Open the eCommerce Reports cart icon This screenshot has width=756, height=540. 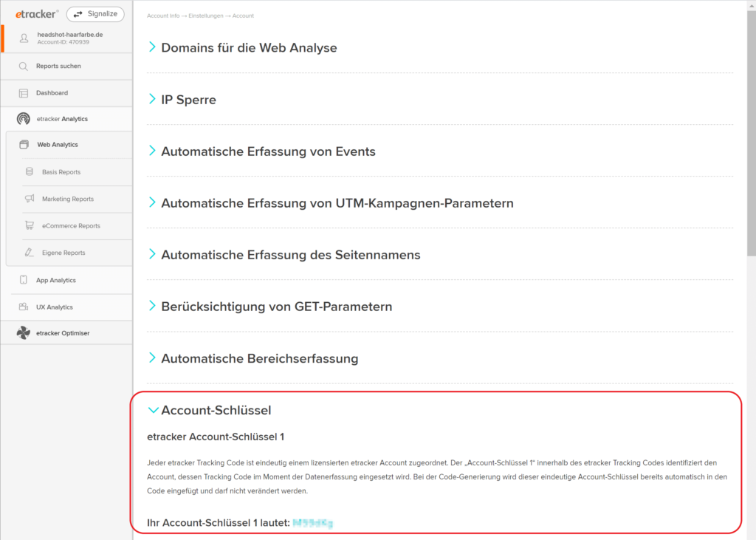pos(30,225)
